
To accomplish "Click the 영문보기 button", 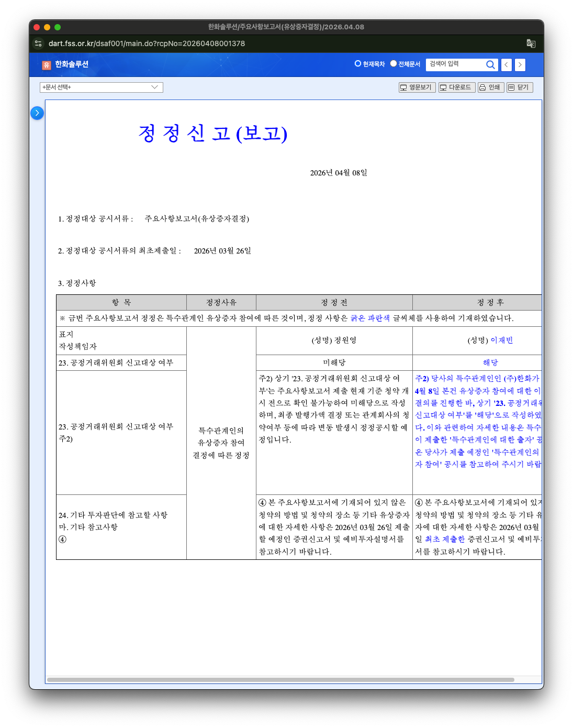I will 417,87.
